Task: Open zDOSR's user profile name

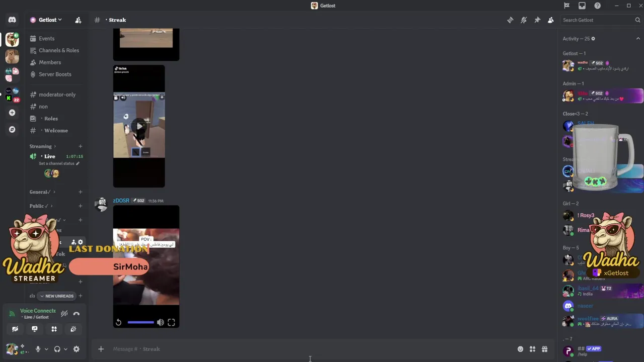Action: click(x=121, y=201)
